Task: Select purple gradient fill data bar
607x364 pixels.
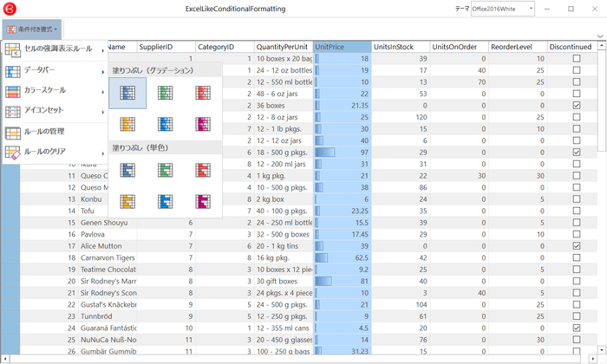Action: (x=203, y=124)
